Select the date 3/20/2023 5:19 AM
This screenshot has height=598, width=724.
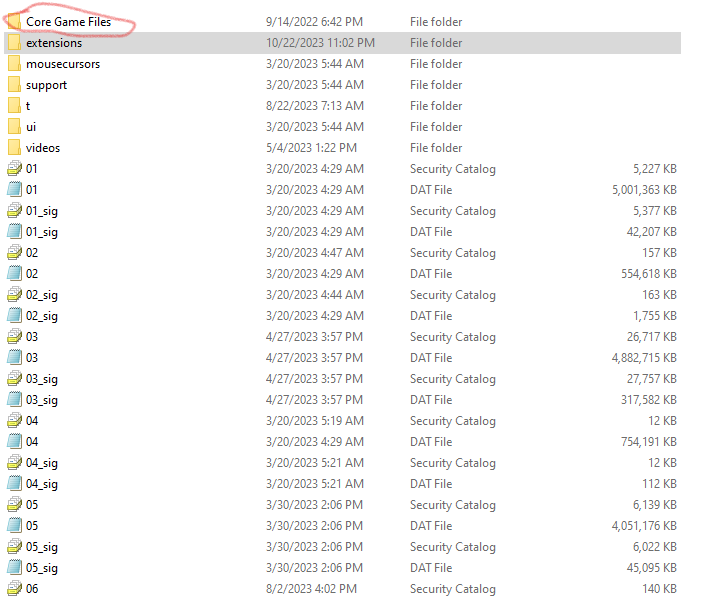(x=314, y=421)
